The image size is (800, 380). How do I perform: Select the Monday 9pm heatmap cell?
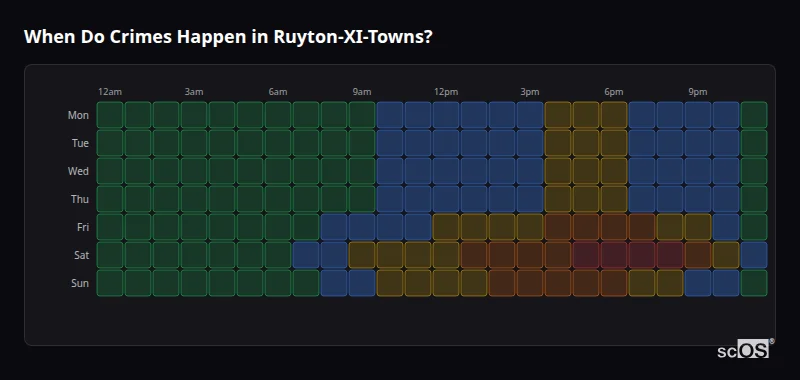point(698,115)
